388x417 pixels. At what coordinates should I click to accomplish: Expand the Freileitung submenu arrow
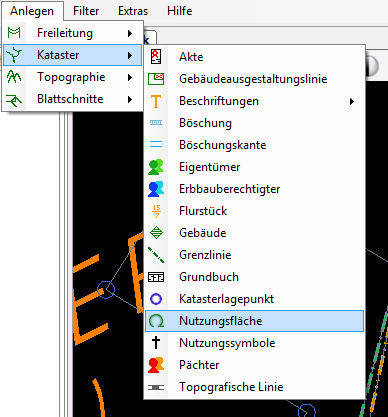(x=130, y=33)
